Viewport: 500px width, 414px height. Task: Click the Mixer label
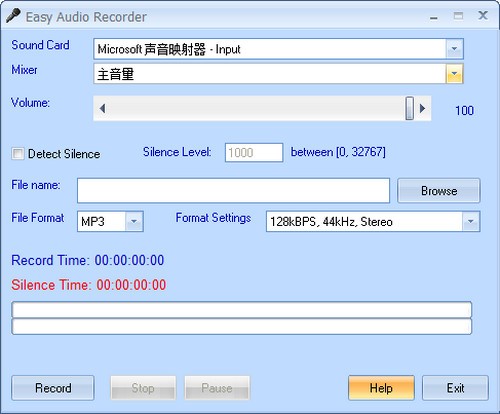pos(24,70)
